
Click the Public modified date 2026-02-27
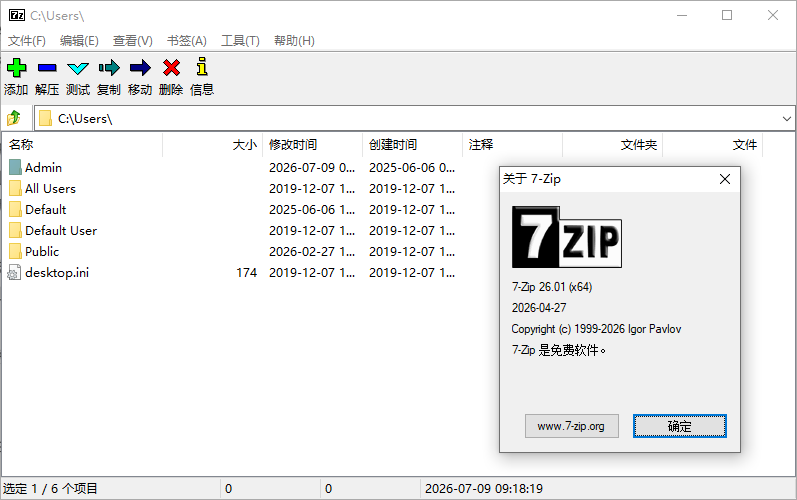(x=312, y=252)
